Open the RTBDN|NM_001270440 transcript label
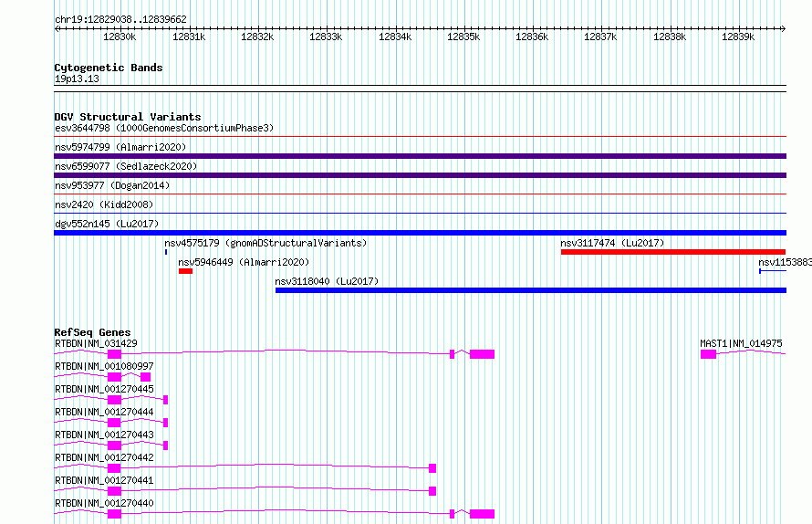The width and height of the screenshot is (812, 524). pyautogui.click(x=104, y=503)
